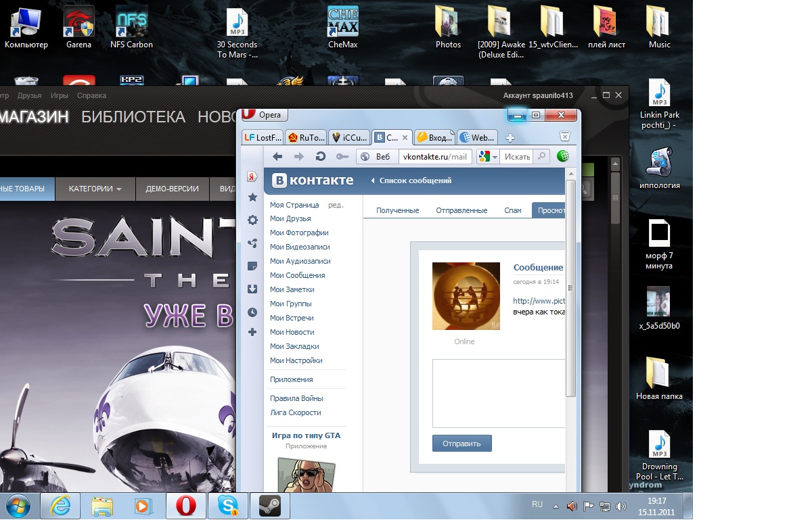Image resolution: width=812 pixels, height=522 pixels.
Task: Open the Downloads panel in Opera sidebar
Action: pyautogui.click(x=252, y=289)
